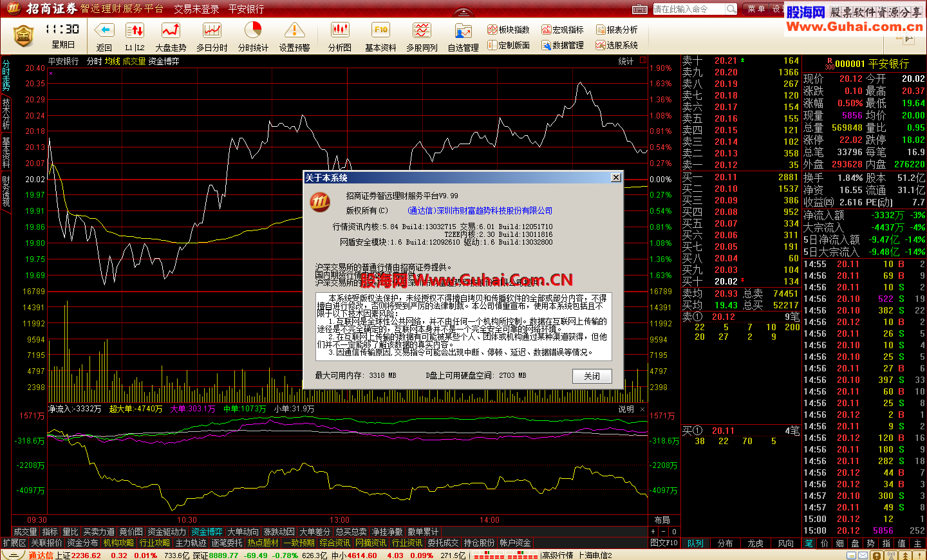Switch to 撤单累计 indicator tab

click(423, 532)
